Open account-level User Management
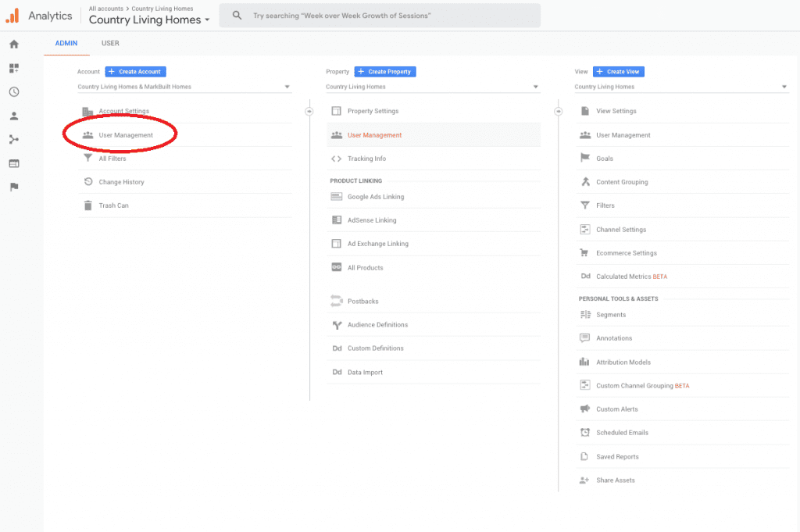This screenshot has width=800, height=532. click(184, 135)
